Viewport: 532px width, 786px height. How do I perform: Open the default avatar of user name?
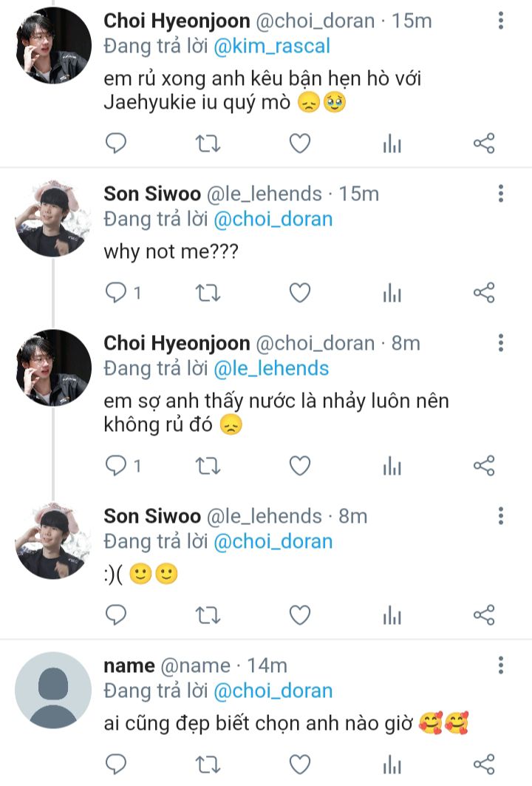[x=52, y=690]
